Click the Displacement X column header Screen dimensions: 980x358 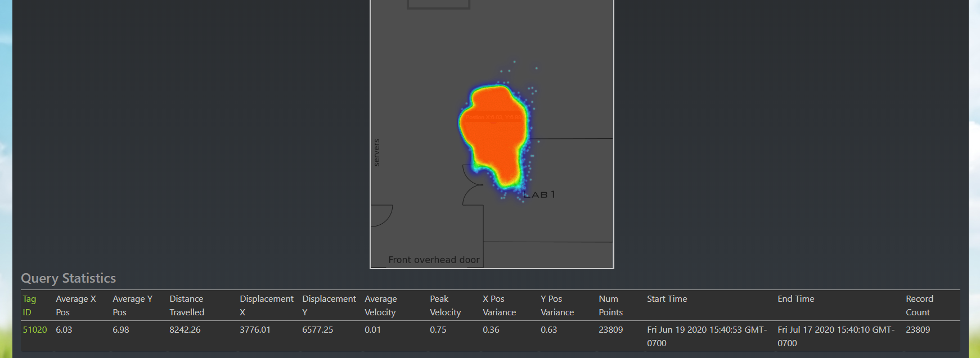pyautogui.click(x=267, y=306)
